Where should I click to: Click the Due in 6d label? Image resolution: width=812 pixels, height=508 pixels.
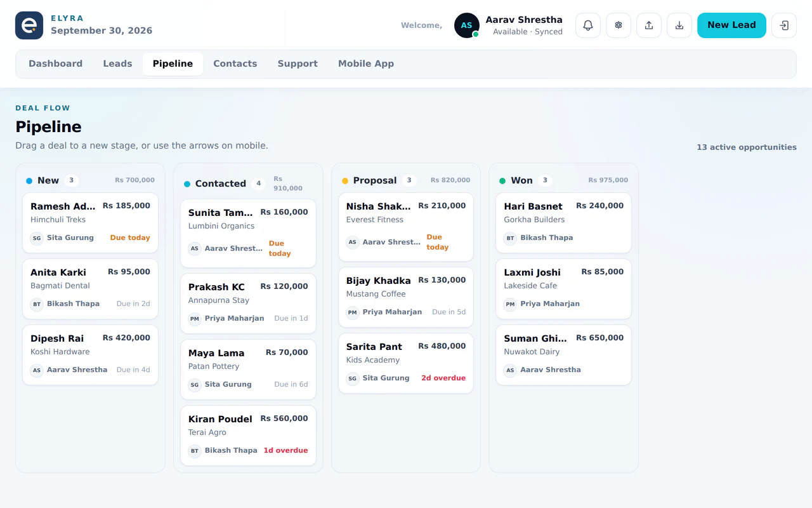[x=291, y=385]
